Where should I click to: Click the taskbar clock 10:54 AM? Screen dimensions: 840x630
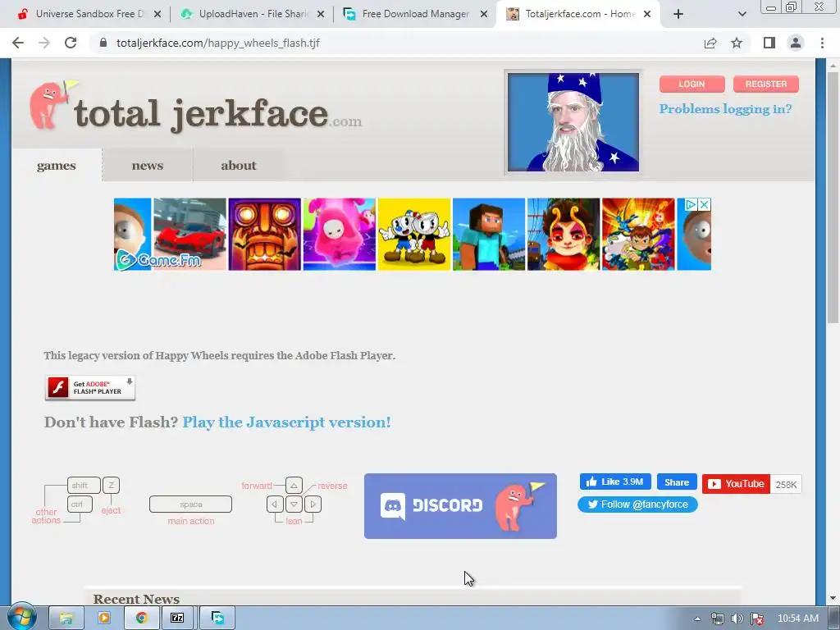click(798, 619)
